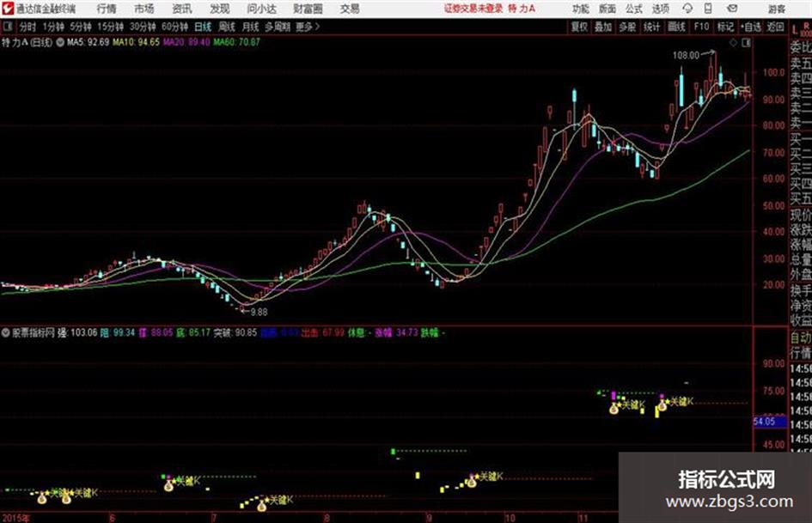Open the 交易 menu
Image resolution: width=812 pixels, height=523 pixels.
click(350, 9)
